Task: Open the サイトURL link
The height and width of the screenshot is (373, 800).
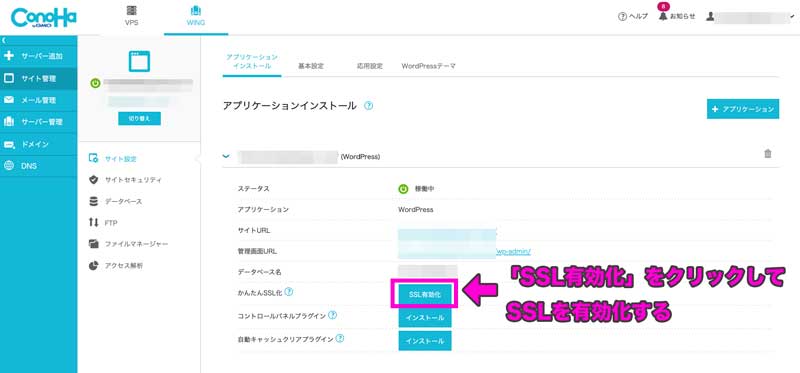Action: click(x=447, y=234)
